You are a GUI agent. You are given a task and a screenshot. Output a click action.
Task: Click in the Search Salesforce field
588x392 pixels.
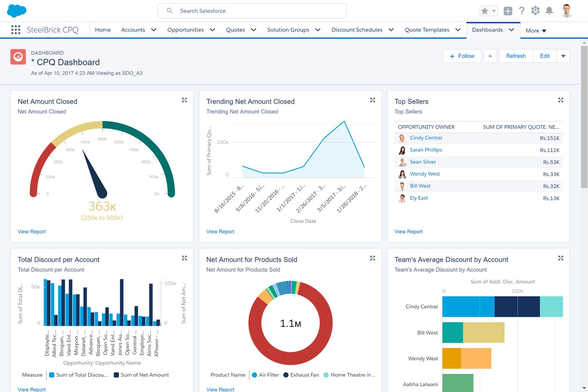click(x=258, y=11)
